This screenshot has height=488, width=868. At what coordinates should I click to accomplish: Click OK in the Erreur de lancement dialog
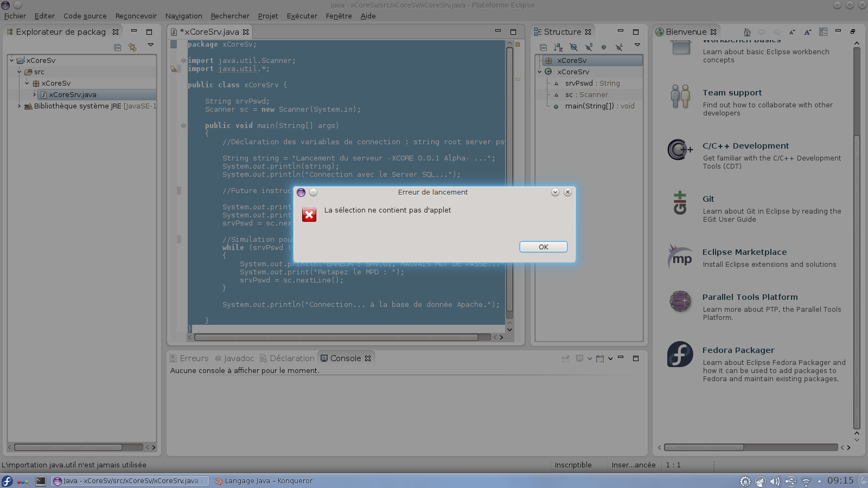pos(543,247)
